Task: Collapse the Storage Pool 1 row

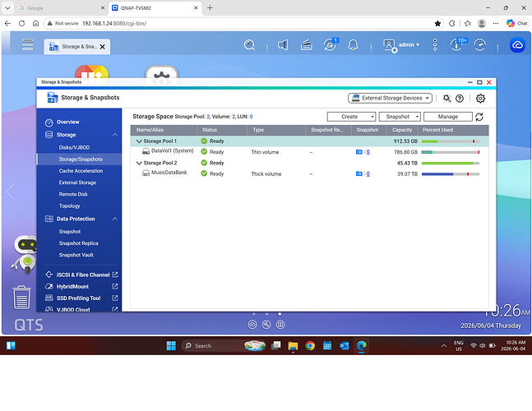Action: [x=139, y=141]
